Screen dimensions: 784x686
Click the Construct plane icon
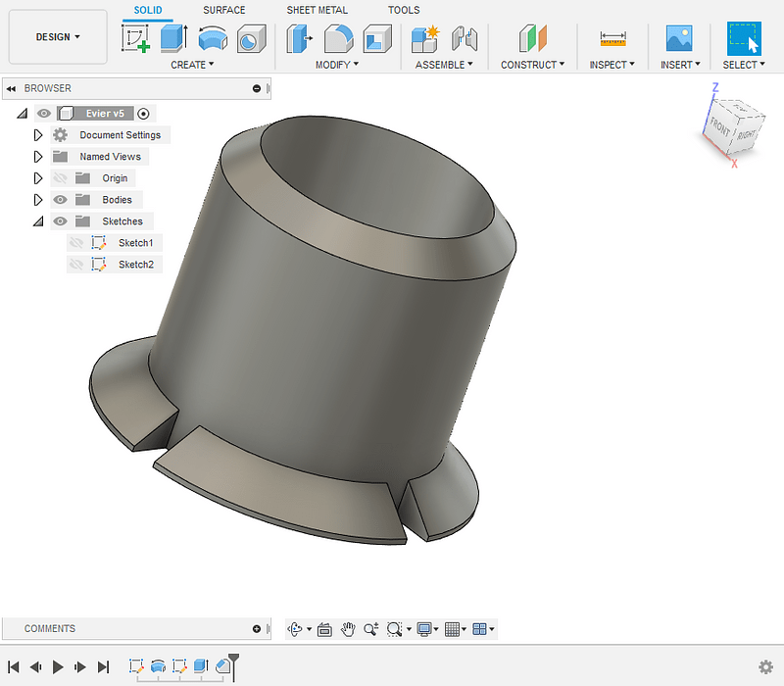coord(532,38)
